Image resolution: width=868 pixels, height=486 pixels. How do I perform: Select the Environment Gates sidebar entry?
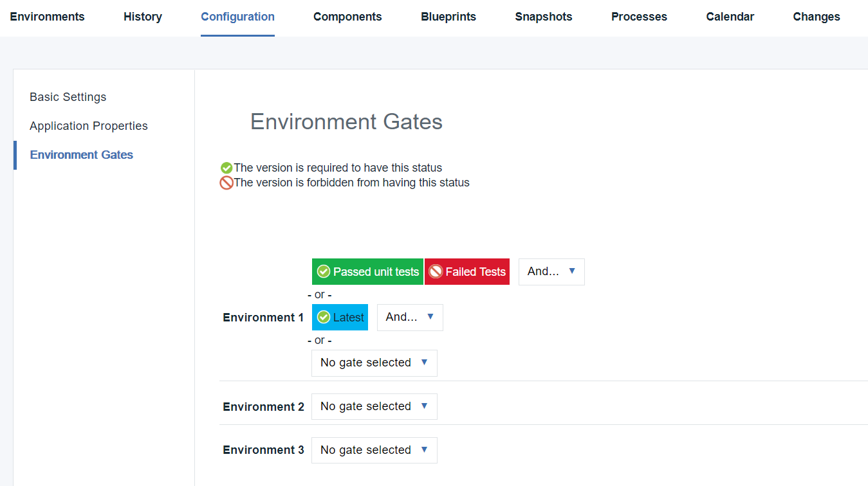pos(81,154)
